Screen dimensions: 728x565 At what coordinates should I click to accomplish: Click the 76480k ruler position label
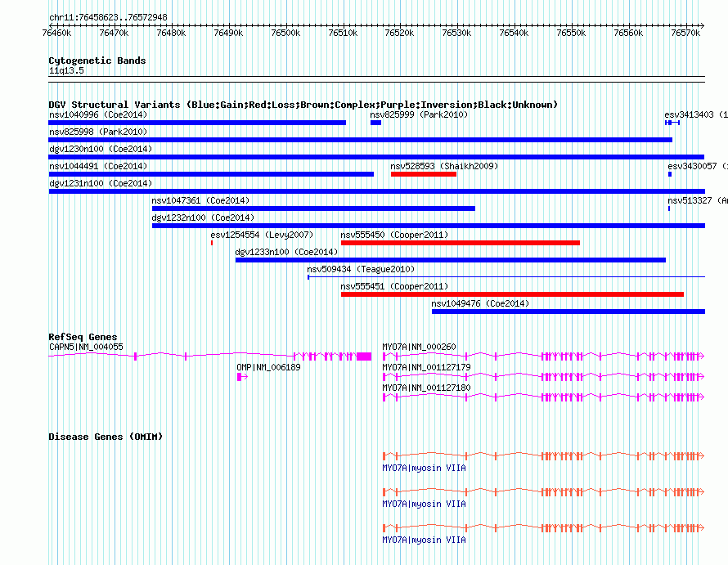pos(171,33)
